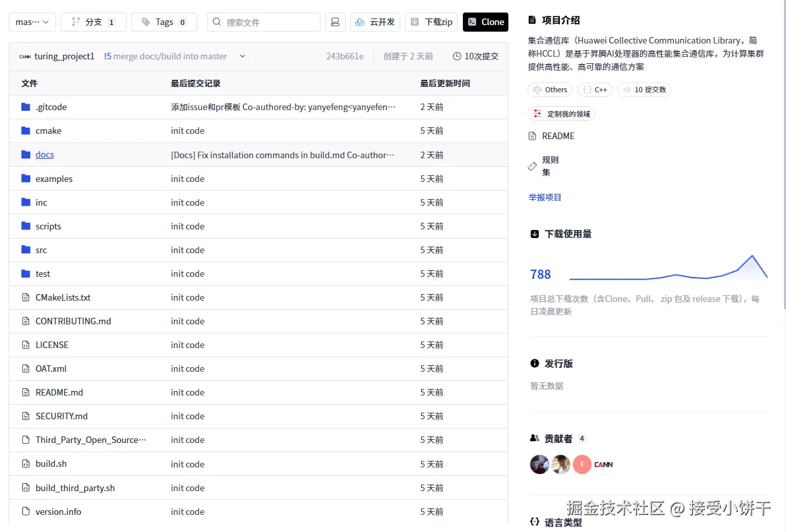Screen dimensions: 786x532
Task: Click the build.sh file icon
Action: pos(26,464)
